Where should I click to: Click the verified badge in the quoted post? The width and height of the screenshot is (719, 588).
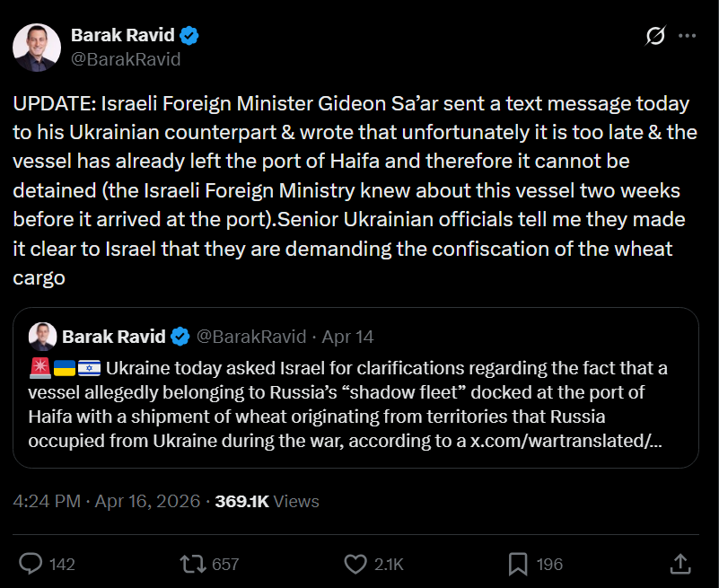[x=180, y=337]
